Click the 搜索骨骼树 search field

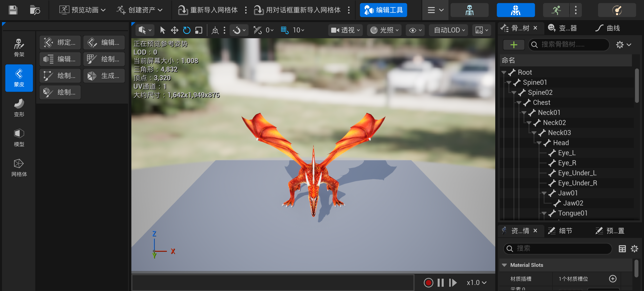[568, 45]
